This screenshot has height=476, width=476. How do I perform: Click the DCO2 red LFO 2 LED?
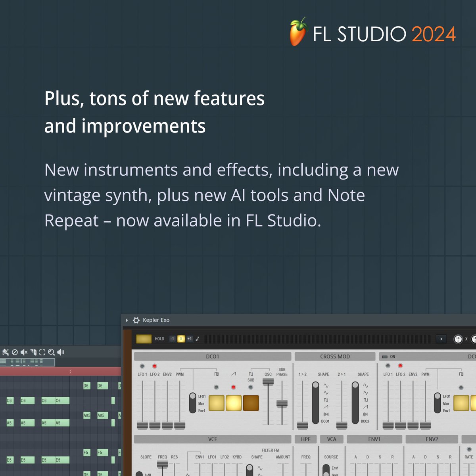(x=400, y=366)
